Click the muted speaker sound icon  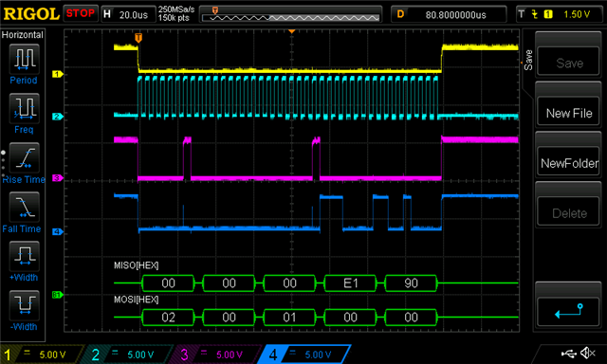pyautogui.click(x=588, y=353)
